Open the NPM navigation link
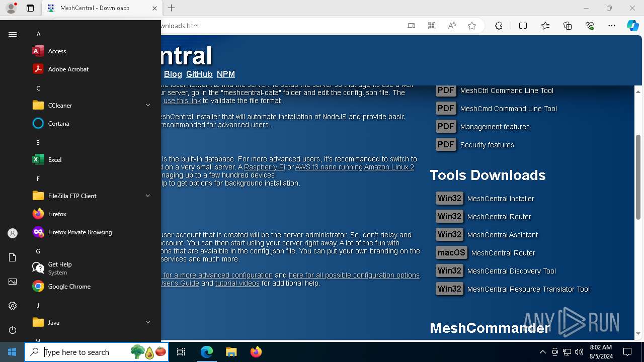 point(226,74)
